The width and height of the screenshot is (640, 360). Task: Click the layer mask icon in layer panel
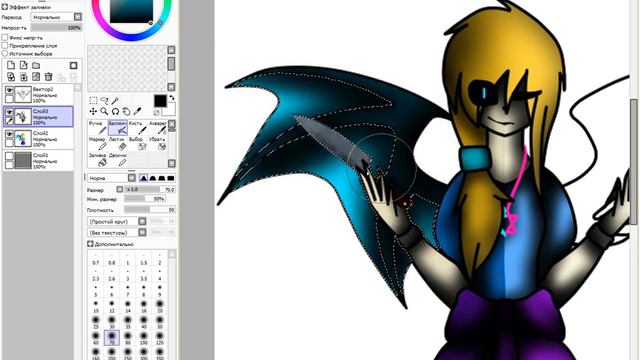pyautogui.click(x=73, y=65)
